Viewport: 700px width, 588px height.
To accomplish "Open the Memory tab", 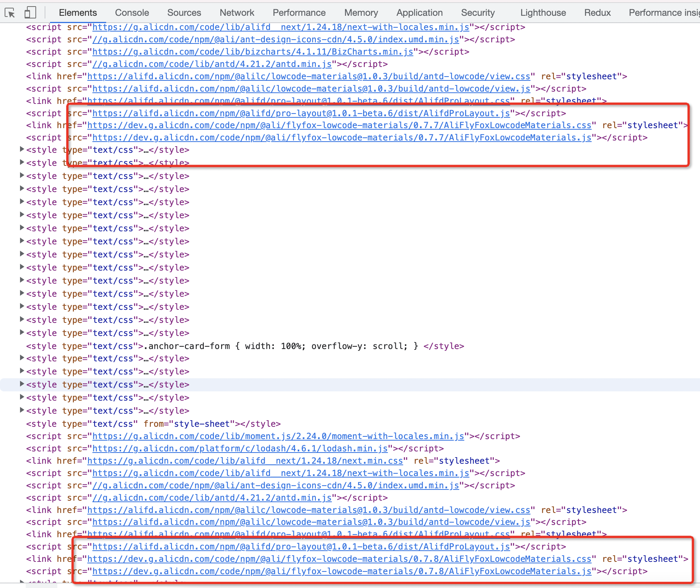I will pyautogui.click(x=361, y=13).
